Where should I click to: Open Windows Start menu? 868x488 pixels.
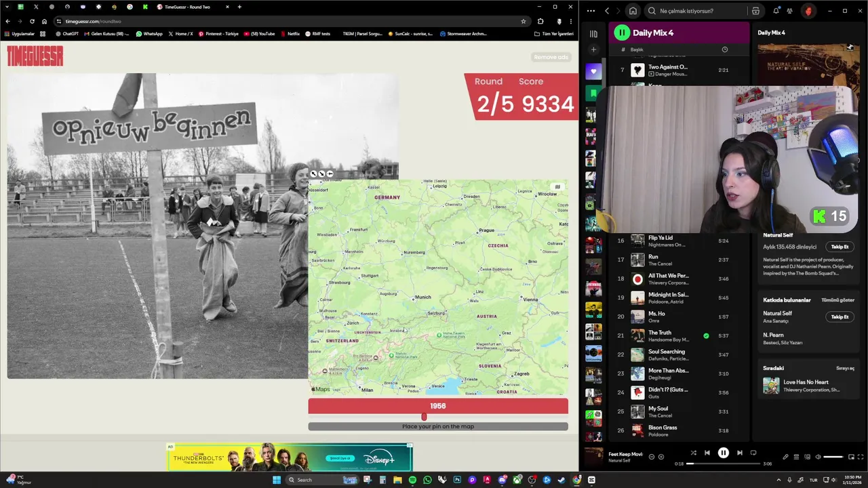click(277, 480)
